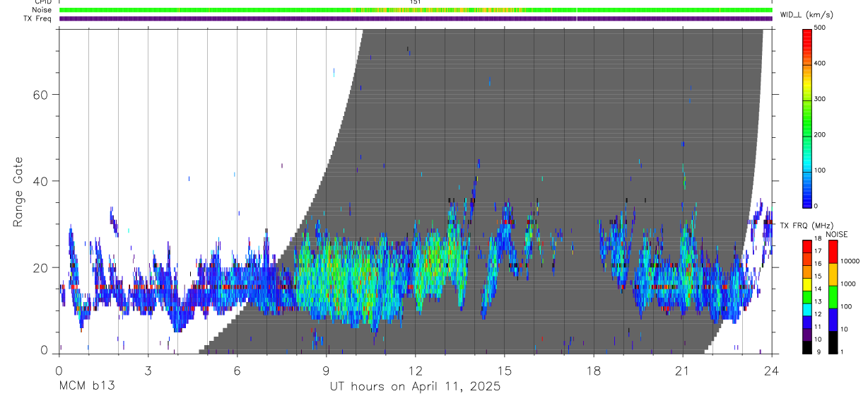
Task: Click the 3 hour x-axis tick label
Action: pos(148,370)
